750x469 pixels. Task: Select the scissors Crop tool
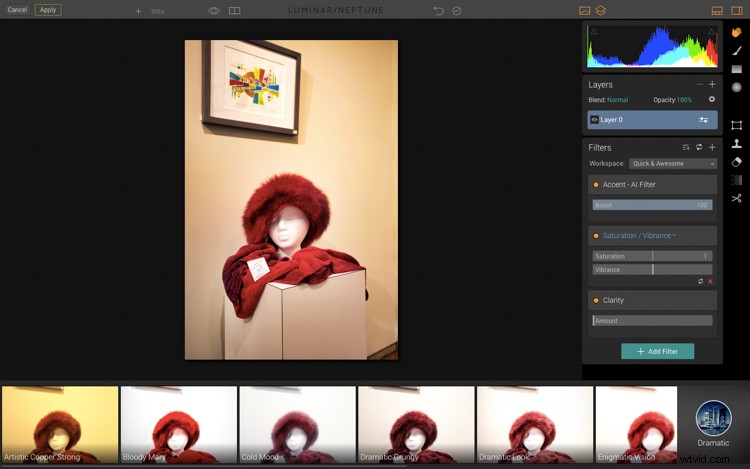pos(737,198)
